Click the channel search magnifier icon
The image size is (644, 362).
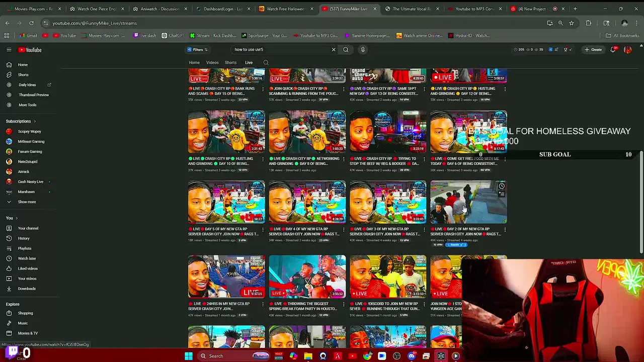(266, 63)
